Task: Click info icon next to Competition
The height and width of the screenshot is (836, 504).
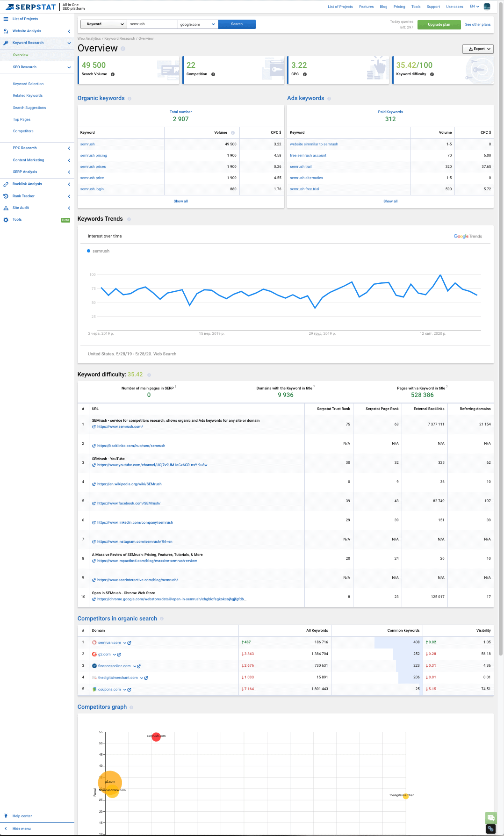Action: tap(213, 74)
